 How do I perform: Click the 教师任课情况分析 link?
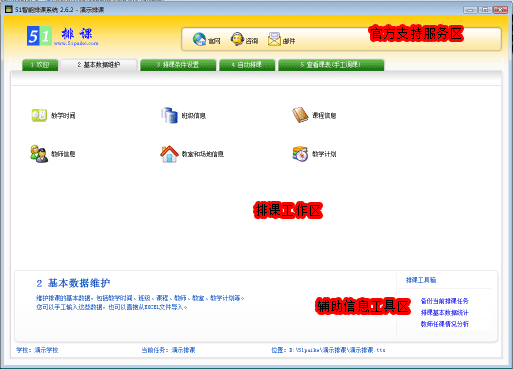[445, 324]
